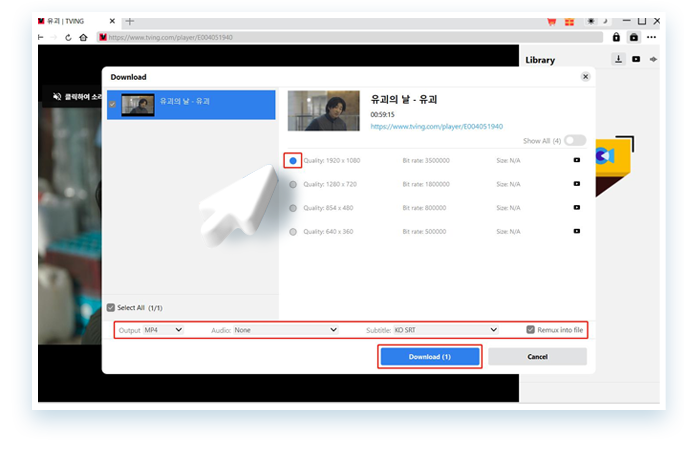Click the Cancel button
Screen dimensions: 684x449
coord(537,356)
